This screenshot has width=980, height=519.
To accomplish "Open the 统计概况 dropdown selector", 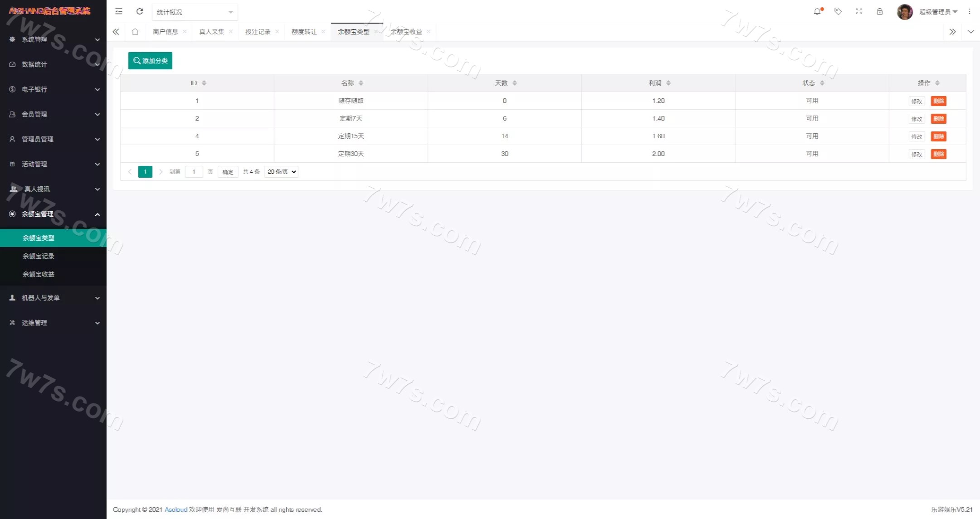I will click(x=195, y=12).
